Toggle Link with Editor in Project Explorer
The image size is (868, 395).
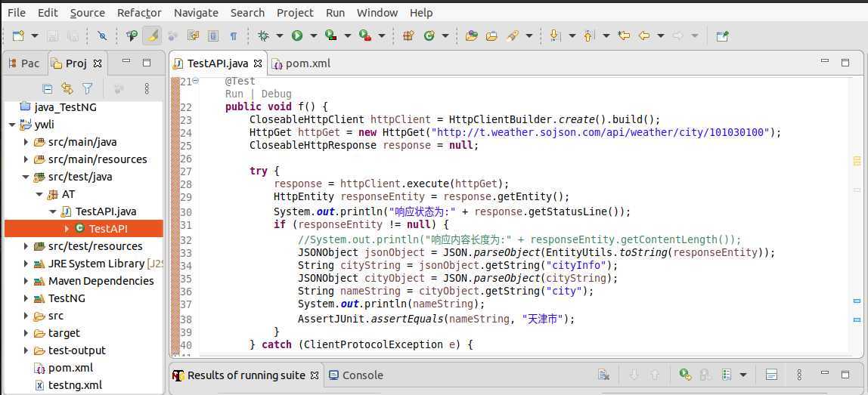pos(67,88)
